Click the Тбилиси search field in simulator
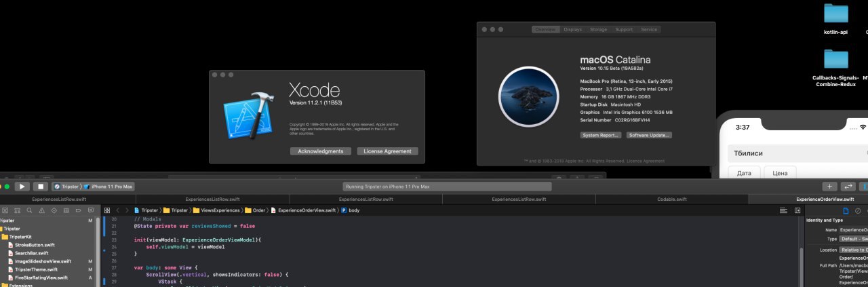The width and height of the screenshot is (868, 287). point(798,153)
